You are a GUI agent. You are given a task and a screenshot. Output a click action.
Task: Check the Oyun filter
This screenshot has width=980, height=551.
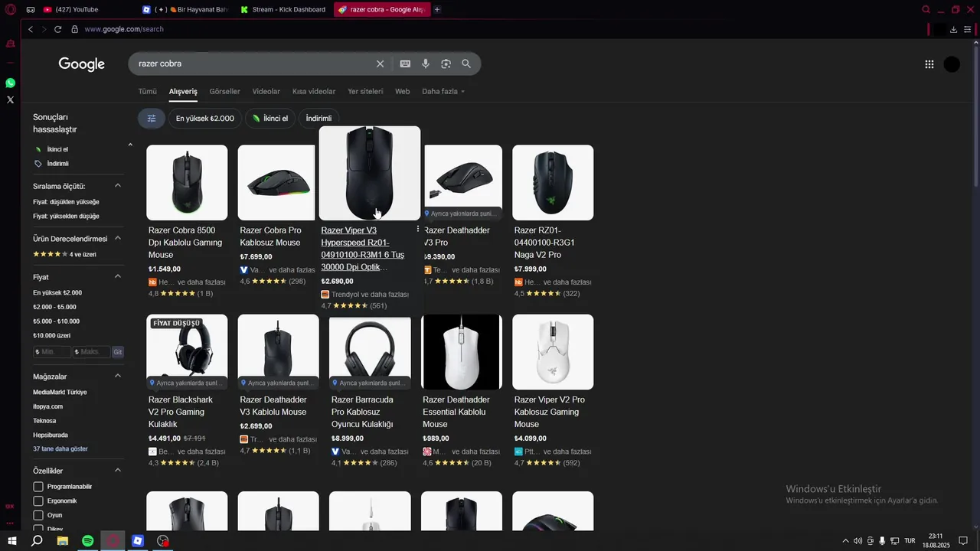[38, 516]
